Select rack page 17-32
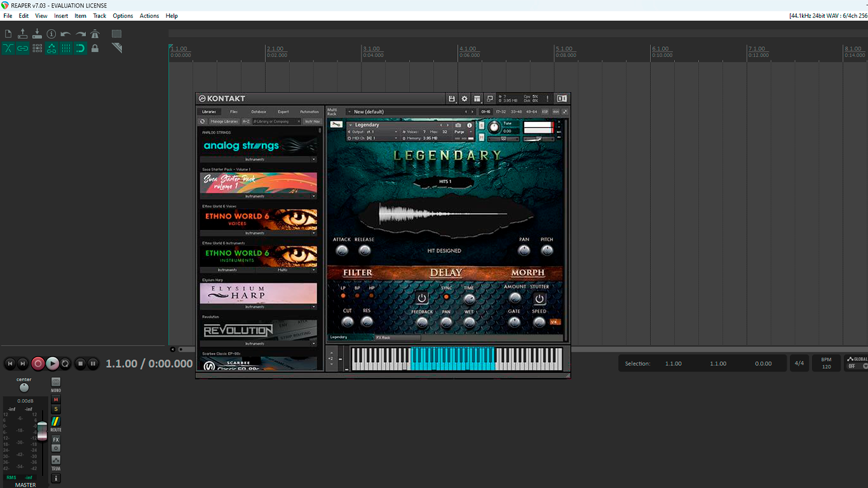The height and width of the screenshot is (488, 868). tap(501, 112)
